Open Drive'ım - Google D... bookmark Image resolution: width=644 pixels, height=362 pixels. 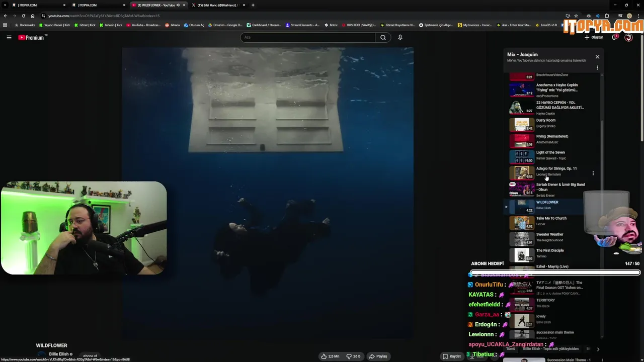click(225, 25)
